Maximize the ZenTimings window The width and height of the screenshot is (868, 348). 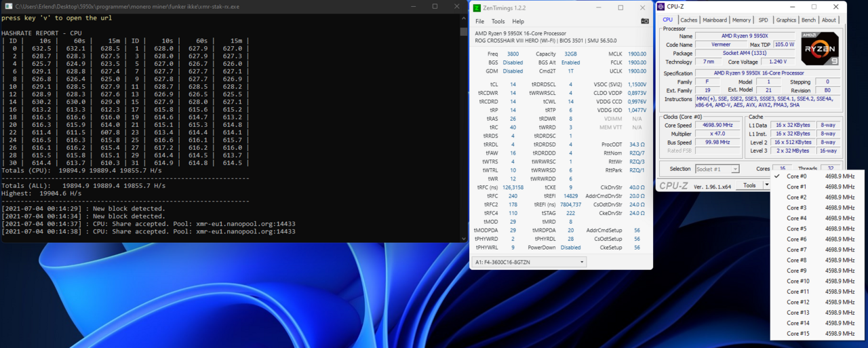(x=620, y=8)
